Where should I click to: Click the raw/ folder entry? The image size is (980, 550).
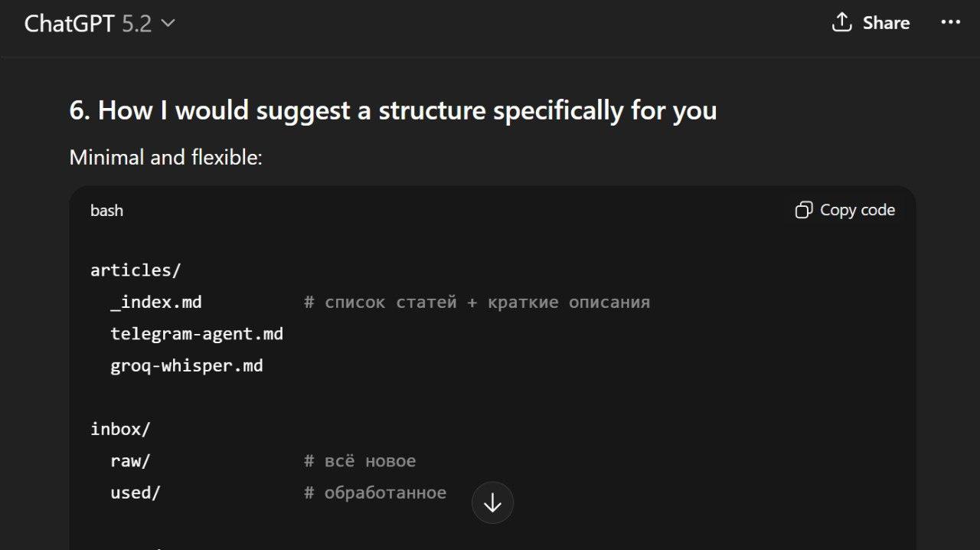[x=130, y=461]
